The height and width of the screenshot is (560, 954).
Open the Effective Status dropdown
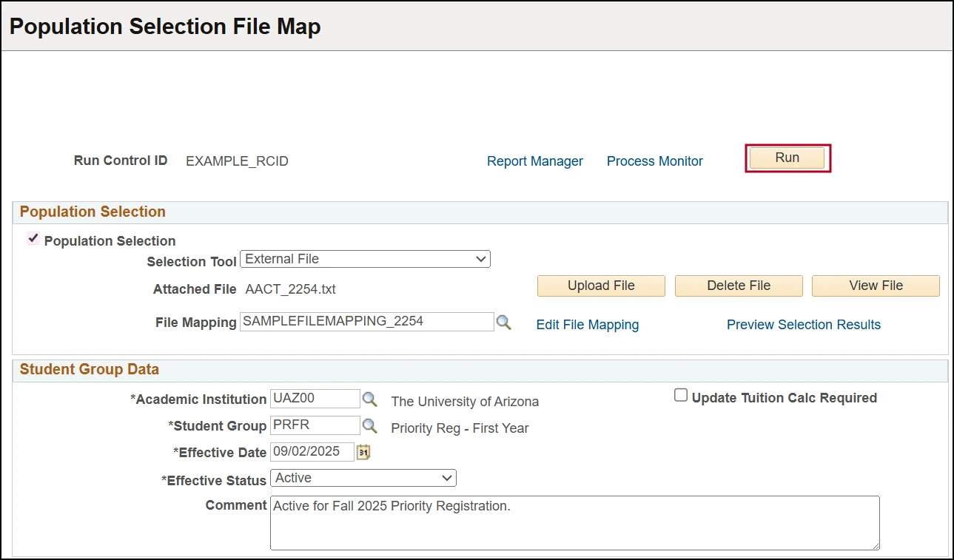[x=363, y=478]
